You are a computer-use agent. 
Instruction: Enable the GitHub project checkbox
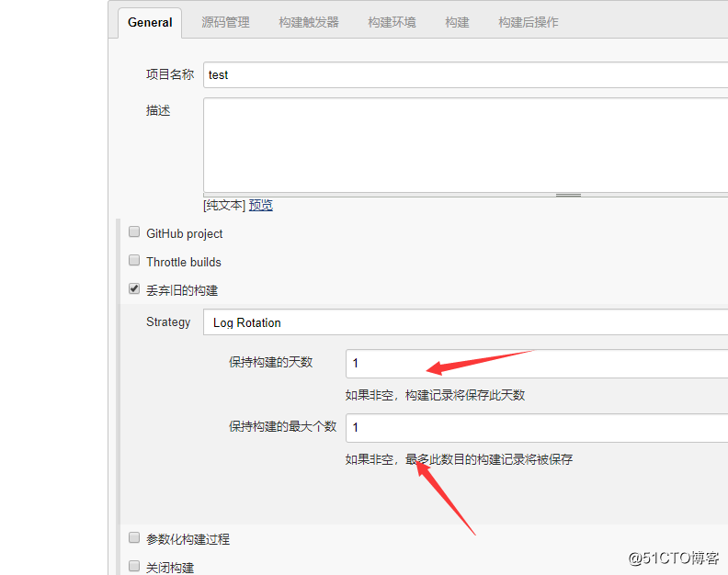[x=134, y=231]
